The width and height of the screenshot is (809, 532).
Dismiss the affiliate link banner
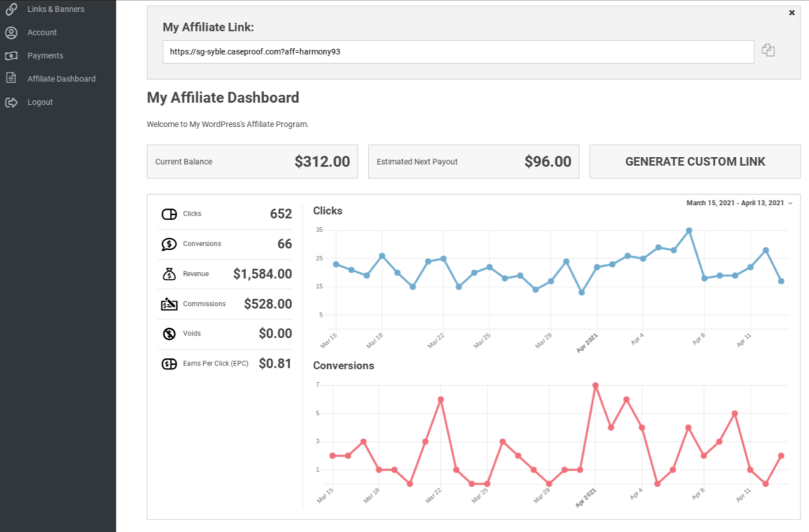[791, 13]
